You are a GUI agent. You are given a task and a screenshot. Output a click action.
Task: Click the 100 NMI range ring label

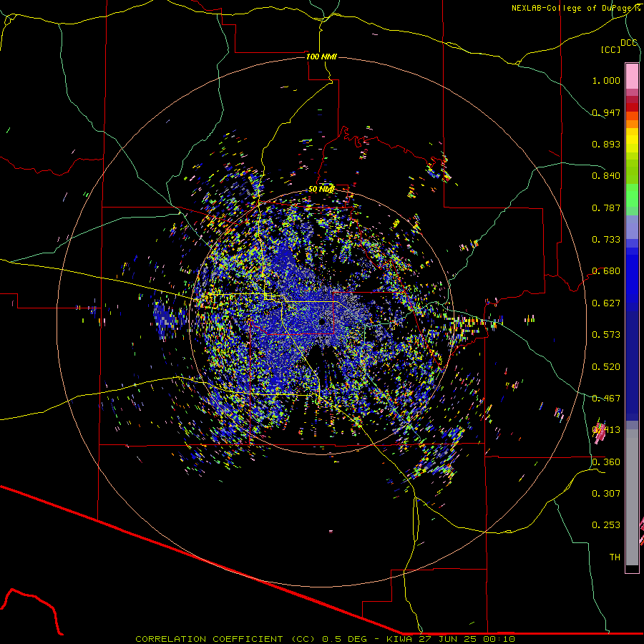tap(321, 57)
